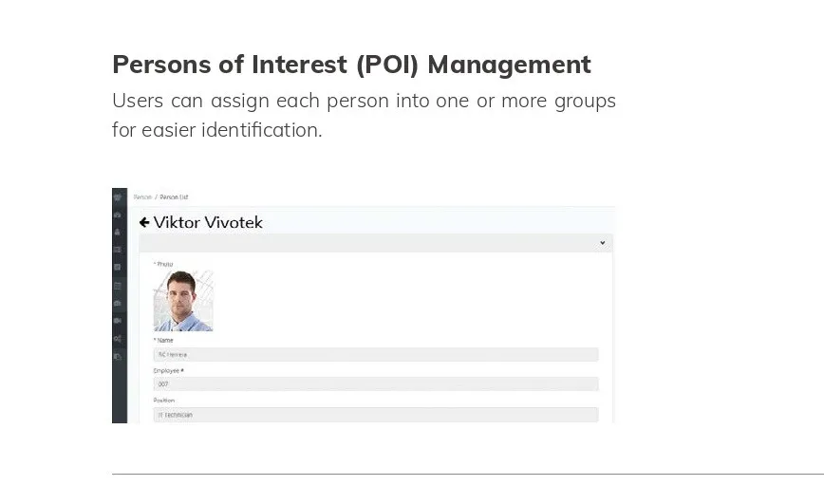Open the camera icon just below sidebar logo
Viewport: 824px width, 504px height.
(x=118, y=215)
